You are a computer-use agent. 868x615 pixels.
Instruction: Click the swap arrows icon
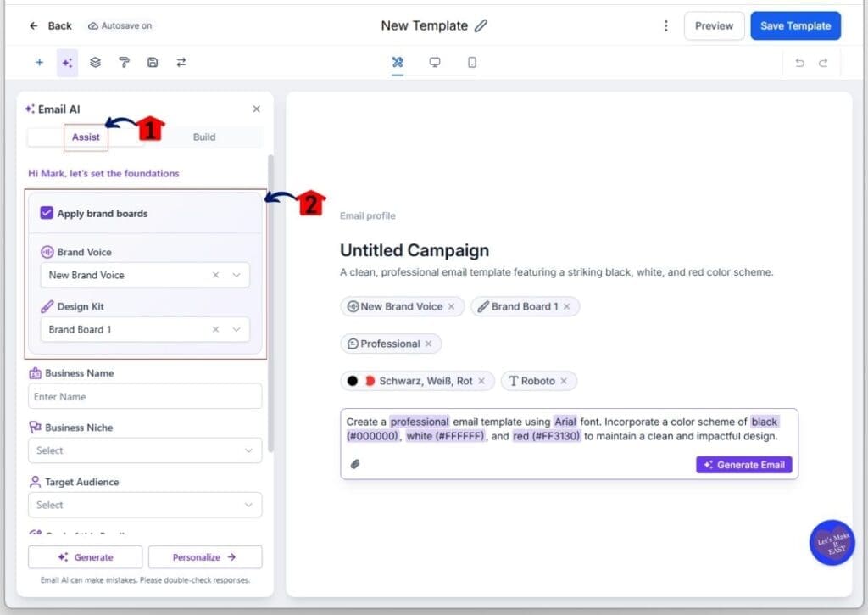click(181, 62)
